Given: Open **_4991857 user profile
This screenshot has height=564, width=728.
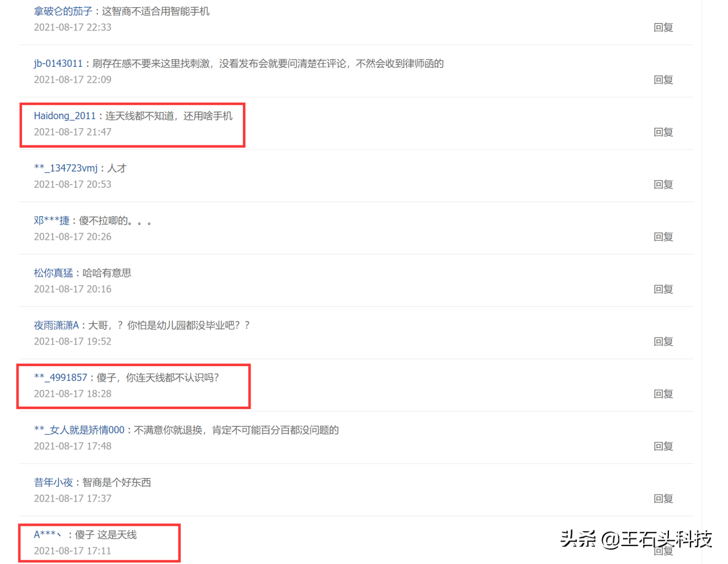Looking at the screenshot, I should point(61,378).
